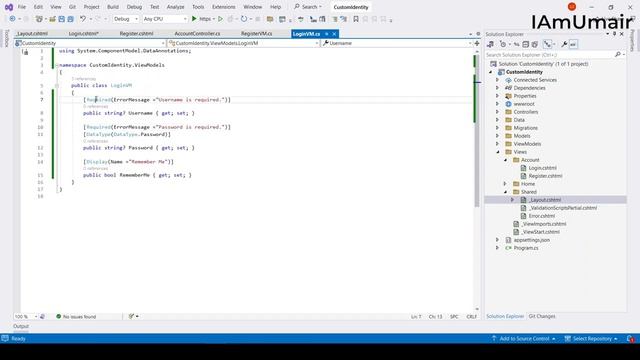
Task: Open the CustomIdentity project scope dropdown
Action: coord(90,43)
